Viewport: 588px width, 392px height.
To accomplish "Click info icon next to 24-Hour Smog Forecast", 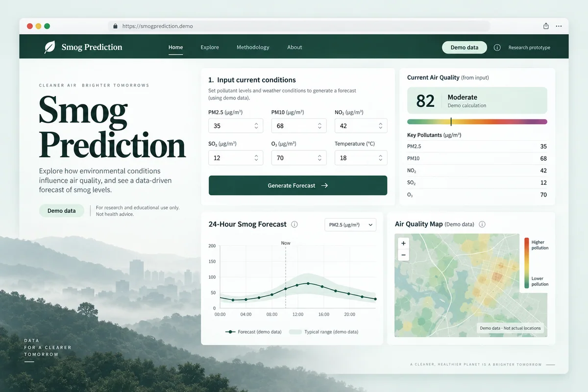I will tap(294, 224).
